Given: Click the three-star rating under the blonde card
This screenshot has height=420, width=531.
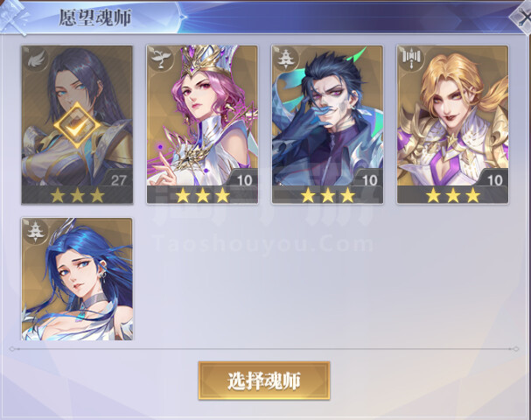Looking at the screenshot, I should [453, 195].
